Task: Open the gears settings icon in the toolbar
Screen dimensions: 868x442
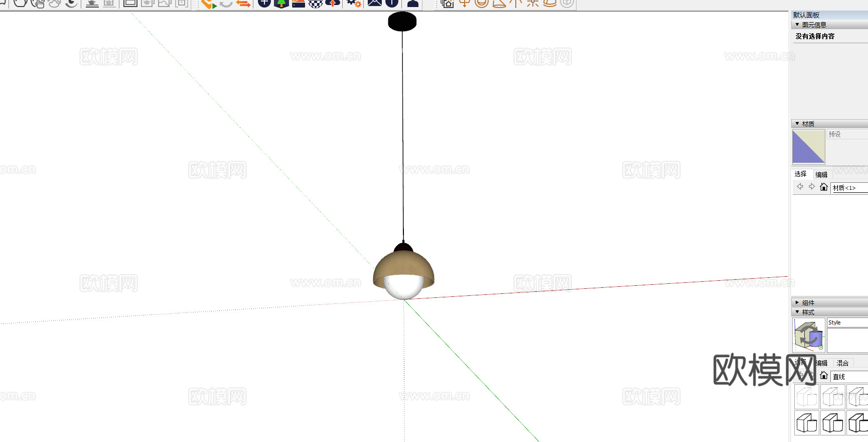Action: click(x=354, y=3)
